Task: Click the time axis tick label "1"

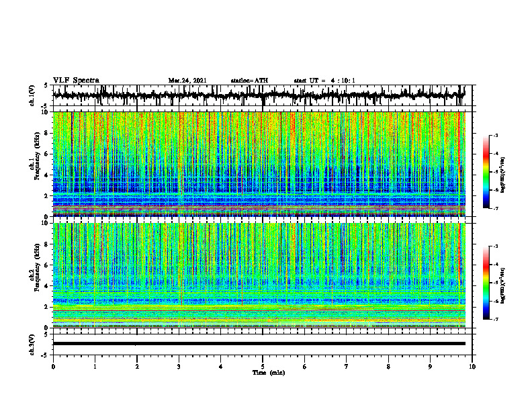Action: [95, 367]
